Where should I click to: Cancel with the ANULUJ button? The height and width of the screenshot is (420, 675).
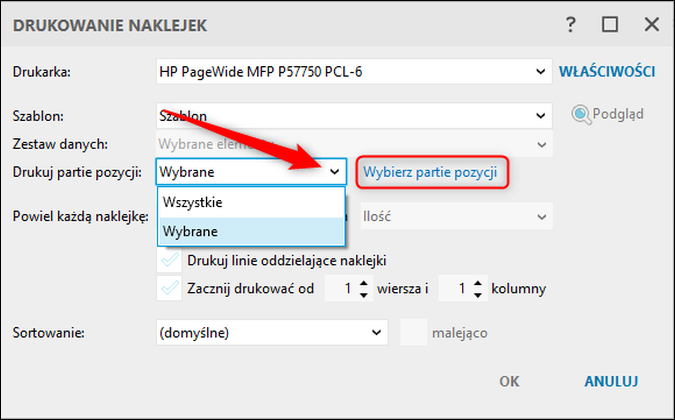[611, 381]
